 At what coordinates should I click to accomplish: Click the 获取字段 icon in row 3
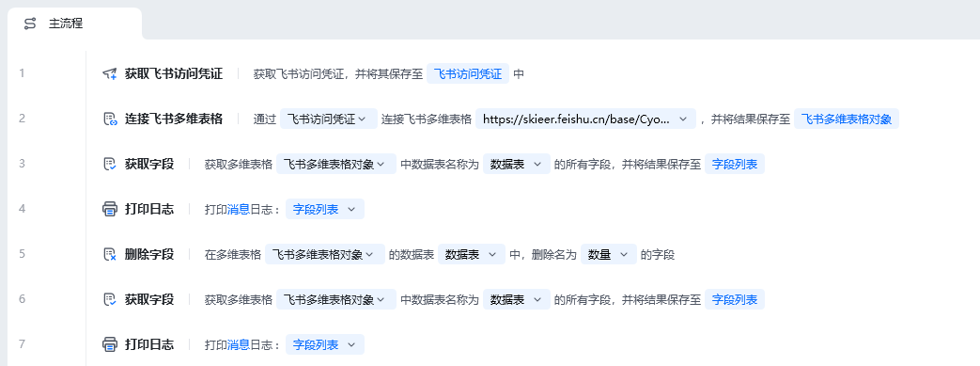click(109, 164)
